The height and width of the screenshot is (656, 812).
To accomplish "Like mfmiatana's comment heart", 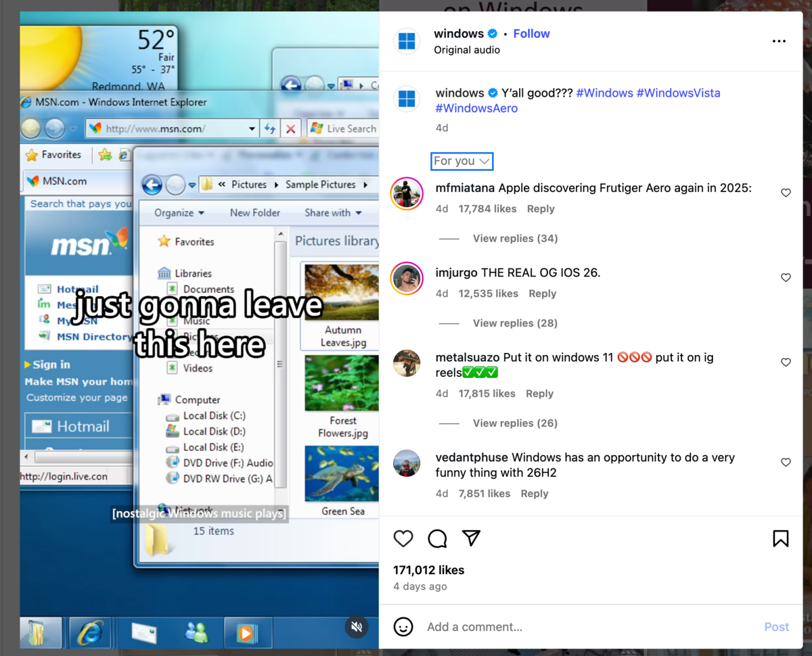I will coord(786,193).
